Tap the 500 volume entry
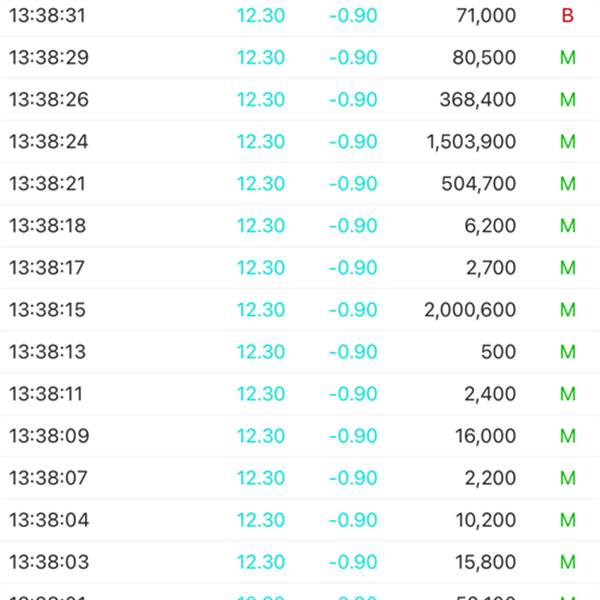This screenshot has width=600, height=600. point(498,352)
